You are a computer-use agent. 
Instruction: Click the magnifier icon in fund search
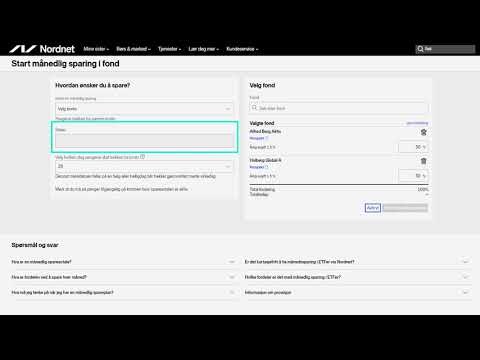(x=254, y=108)
